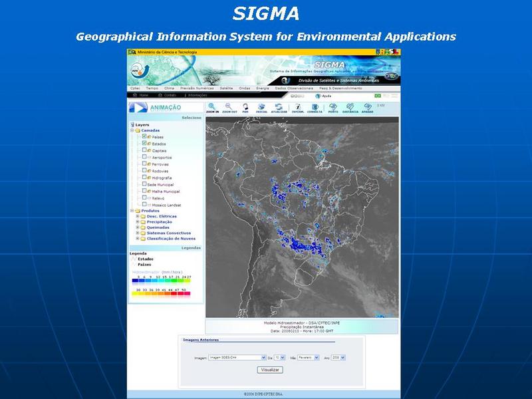
Task: Click the Camadas folder icon
Action: click(x=138, y=130)
